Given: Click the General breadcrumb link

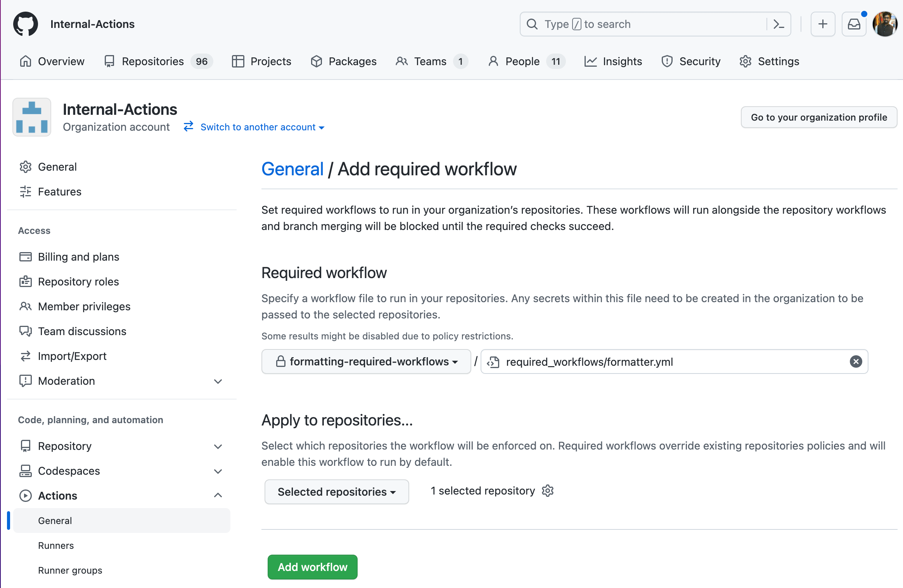Looking at the screenshot, I should pos(292,169).
